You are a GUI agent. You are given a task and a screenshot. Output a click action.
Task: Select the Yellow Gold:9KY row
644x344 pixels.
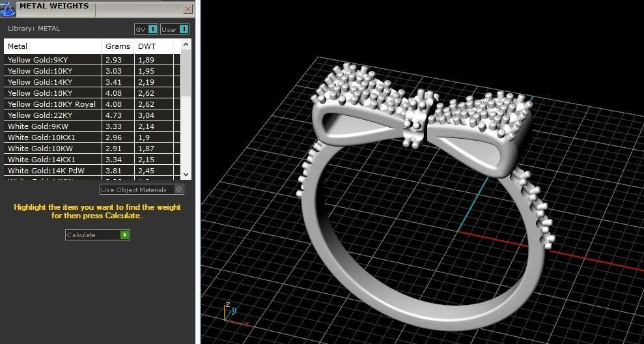92,59
